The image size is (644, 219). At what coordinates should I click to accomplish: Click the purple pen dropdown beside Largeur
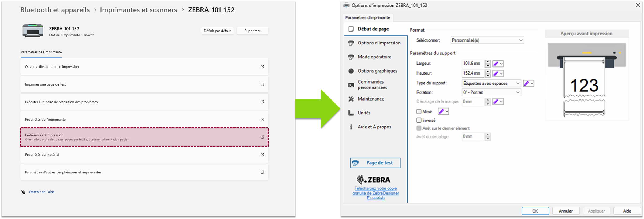(x=498, y=64)
